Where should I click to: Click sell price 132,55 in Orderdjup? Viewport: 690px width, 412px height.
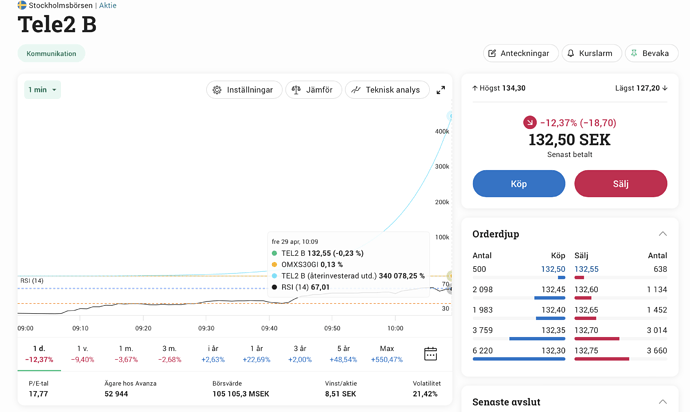point(587,269)
